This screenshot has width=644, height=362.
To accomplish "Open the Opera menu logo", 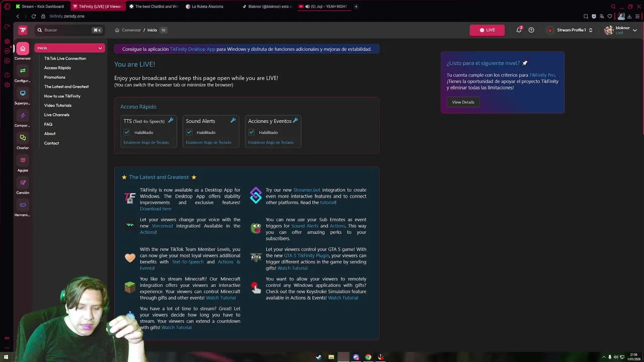I will [x=7, y=7].
